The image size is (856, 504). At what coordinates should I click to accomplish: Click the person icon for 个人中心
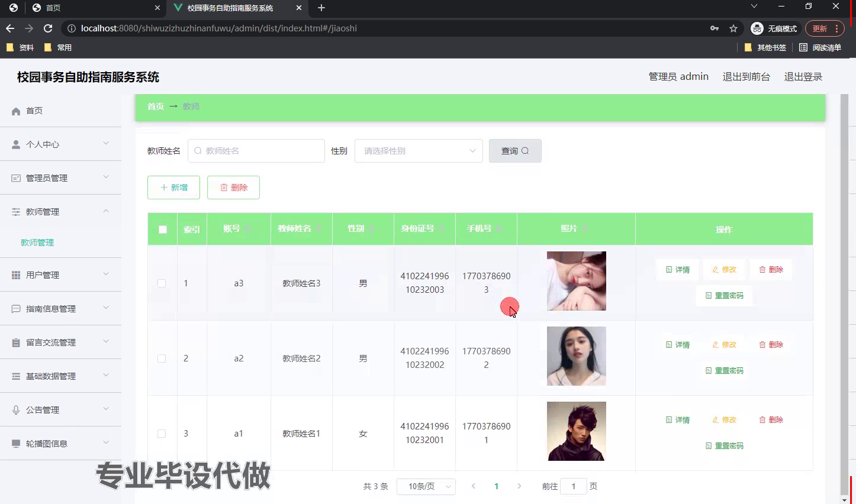coord(16,144)
